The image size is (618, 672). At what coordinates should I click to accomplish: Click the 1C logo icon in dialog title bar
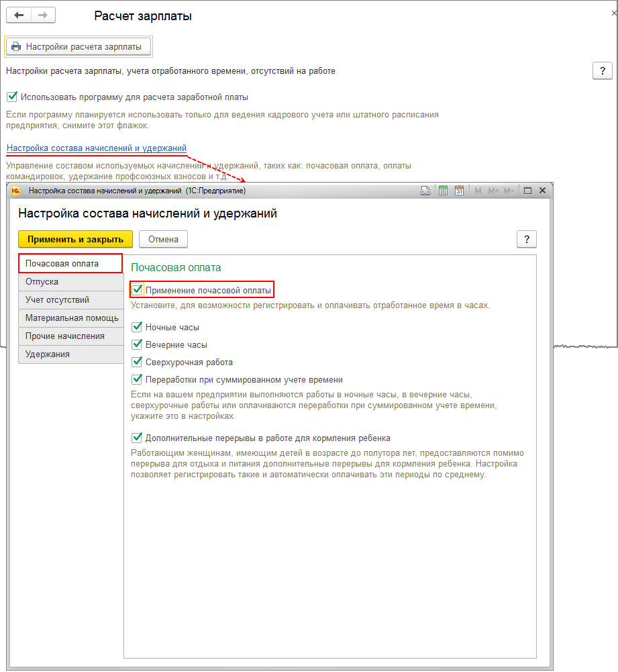point(15,191)
